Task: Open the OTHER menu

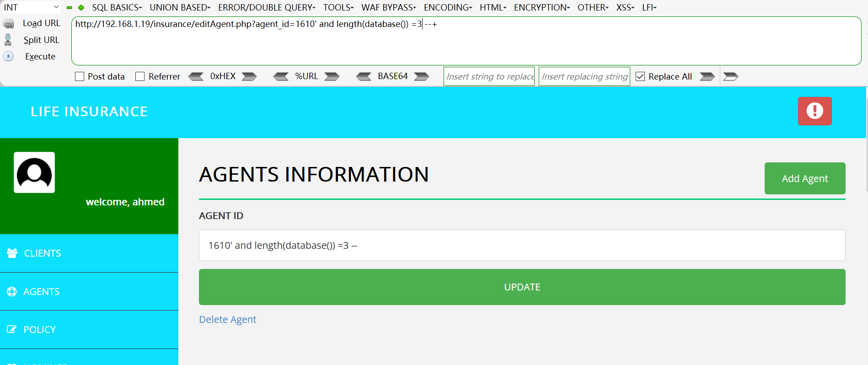Action: [x=593, y=7]
